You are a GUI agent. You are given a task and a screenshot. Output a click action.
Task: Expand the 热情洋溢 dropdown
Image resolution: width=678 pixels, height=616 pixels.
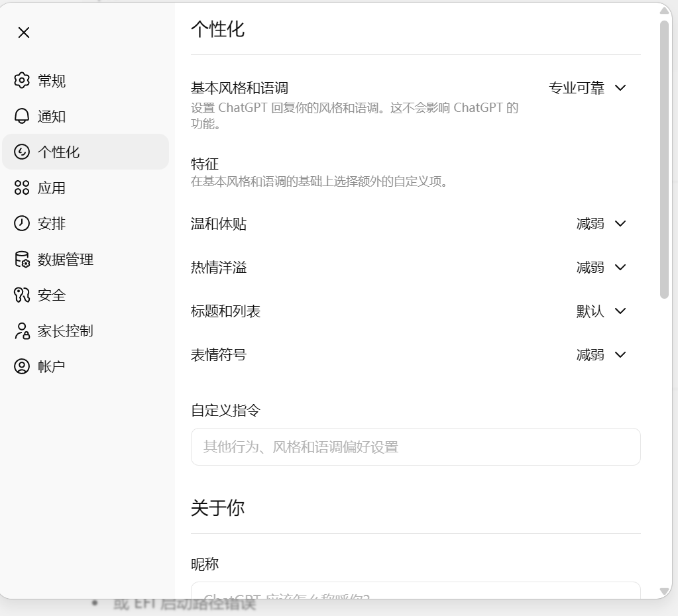[x=601, y=267]
